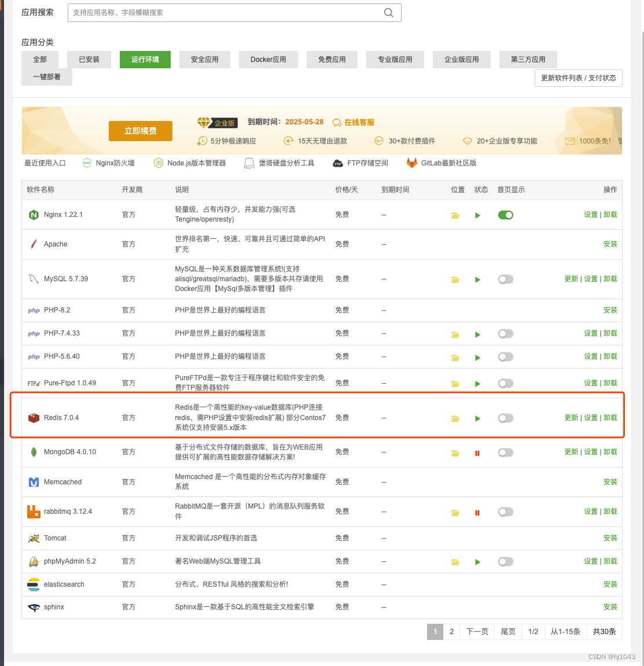
Task: Open the Pure-Ftpd folder icon
Action: point(455,384)
